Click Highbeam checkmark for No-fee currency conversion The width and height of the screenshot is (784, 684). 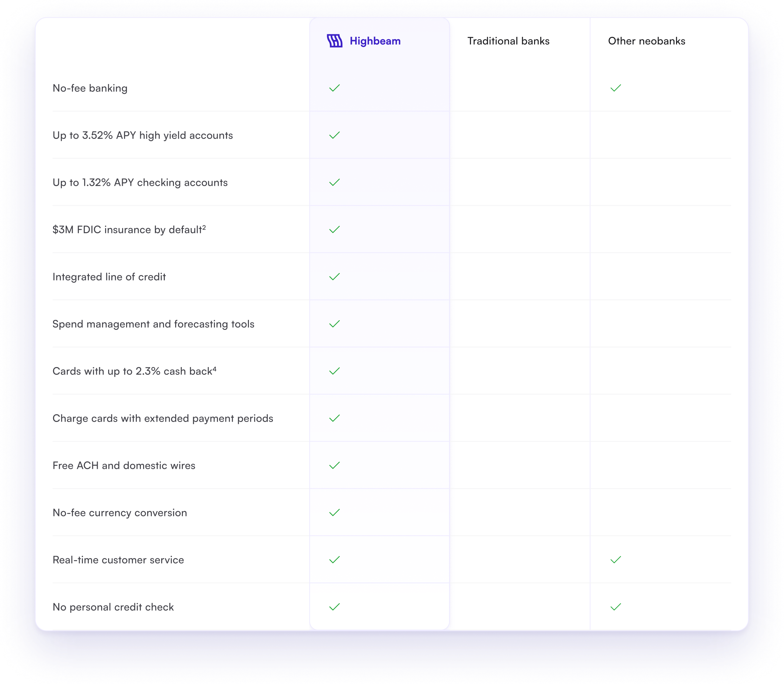(x=334, y=513)
